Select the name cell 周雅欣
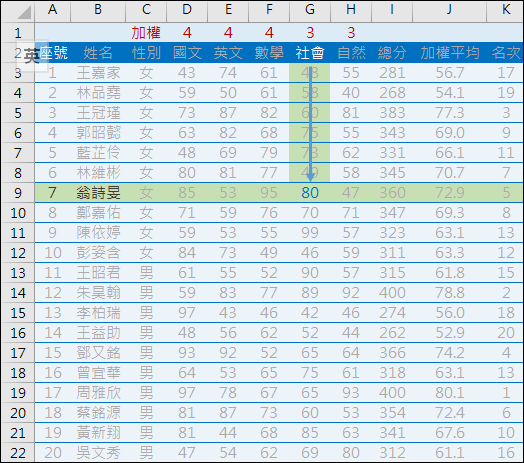The width and height of the screenshot is (524, 463). point(98,393)
